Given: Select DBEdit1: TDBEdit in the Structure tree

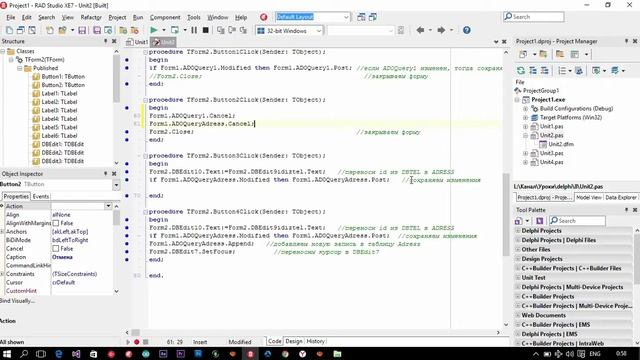Looking at the screenshot, I should click(x=62, y=144).
